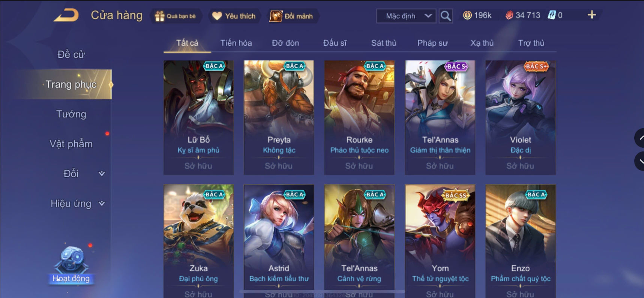Click the up arrow side button
The image size is (644, 298).
639,138
